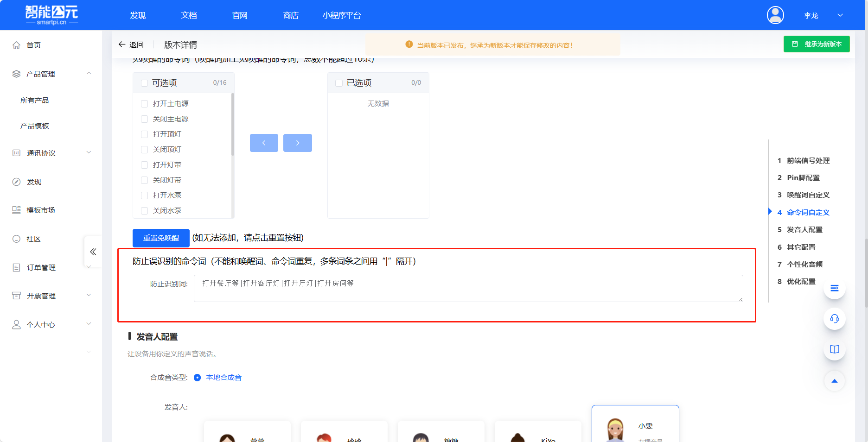Open the 发现 compass icon in sidebar

tap(17, 182)
